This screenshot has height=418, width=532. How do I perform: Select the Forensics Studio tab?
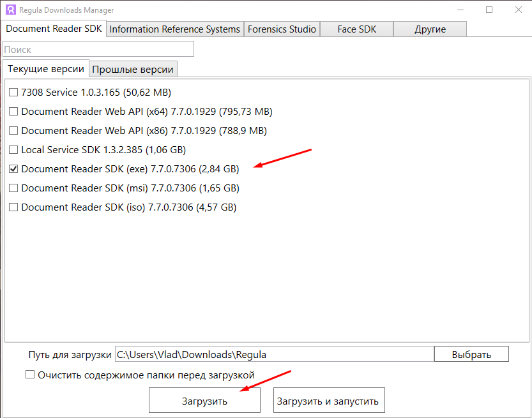tap(282, 29)
